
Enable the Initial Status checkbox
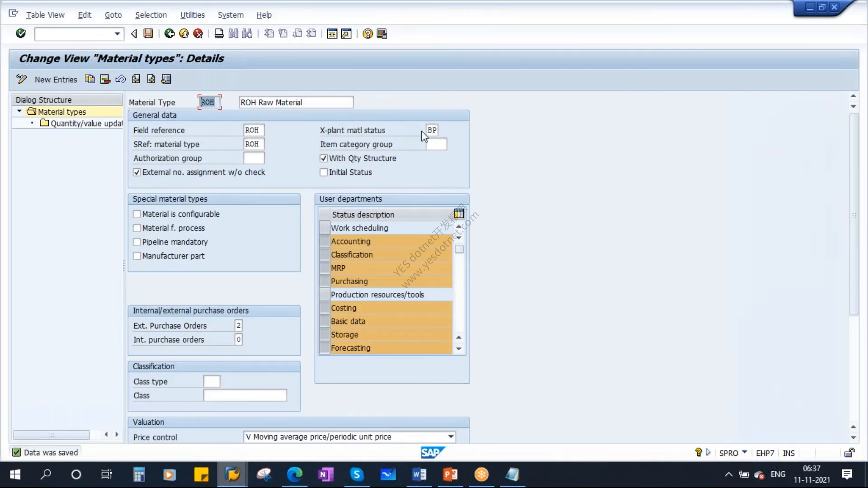pyautogui.click(x=324, y=172)
